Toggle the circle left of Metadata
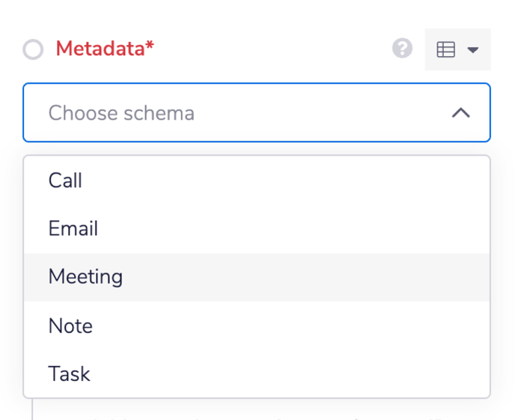Screen dimensions: 515x420 (33, 49)
